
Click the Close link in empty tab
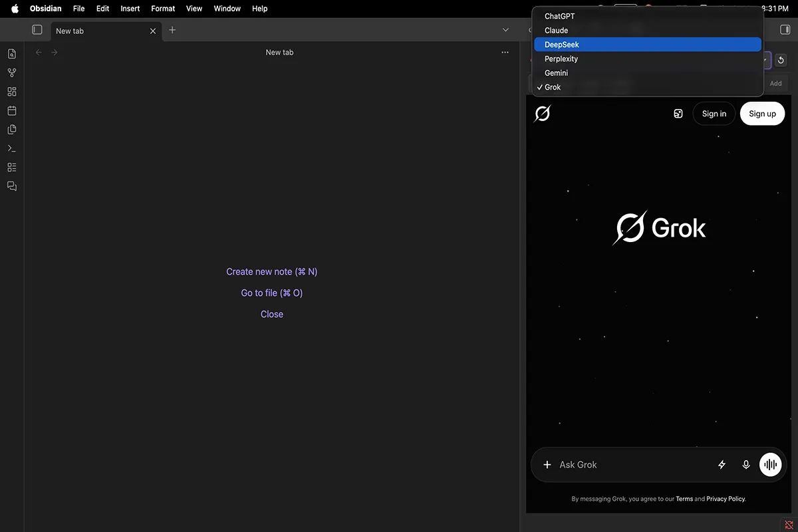tap(272, 314)
